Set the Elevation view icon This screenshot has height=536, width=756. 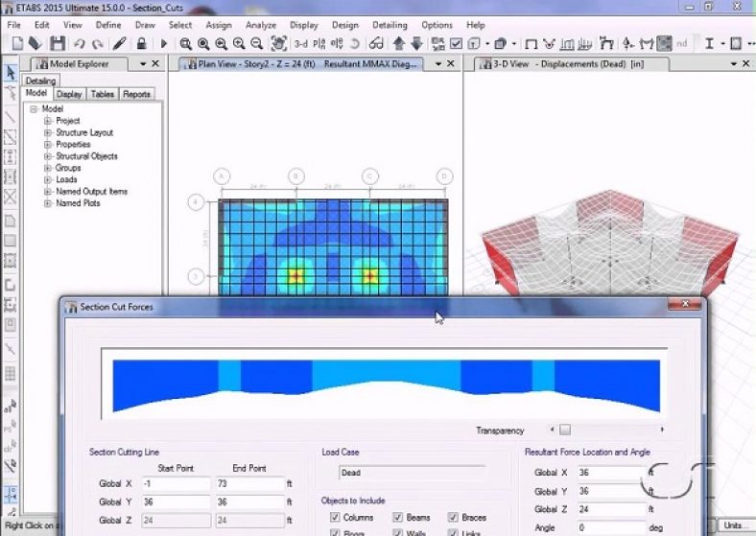337,44
